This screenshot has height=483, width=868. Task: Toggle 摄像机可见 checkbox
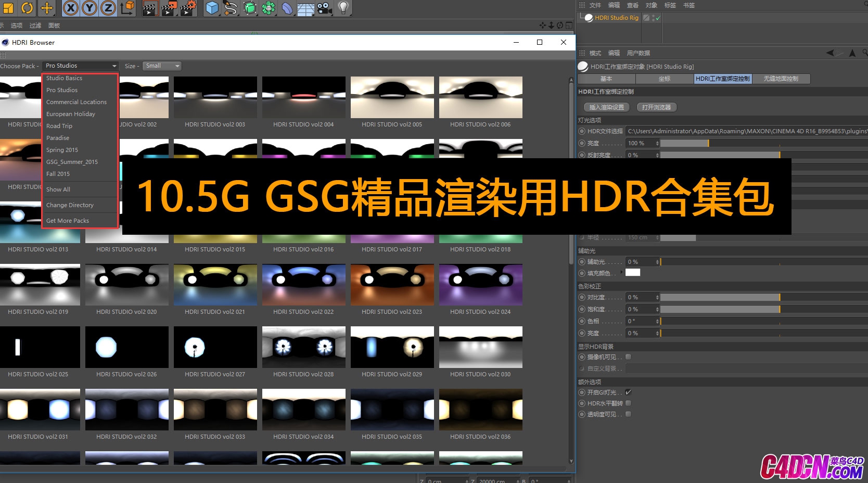tap(628, 357)
